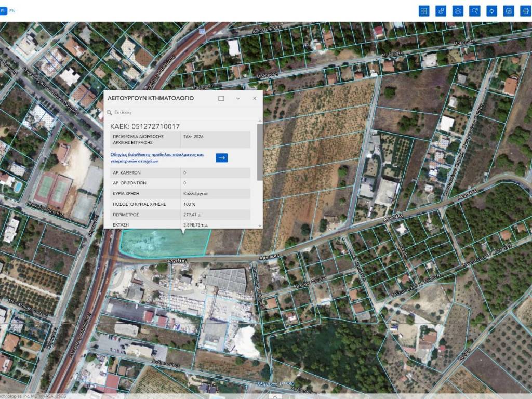
Task: Click the Εστίαση zoom-to action
Action: pos(122,112)
